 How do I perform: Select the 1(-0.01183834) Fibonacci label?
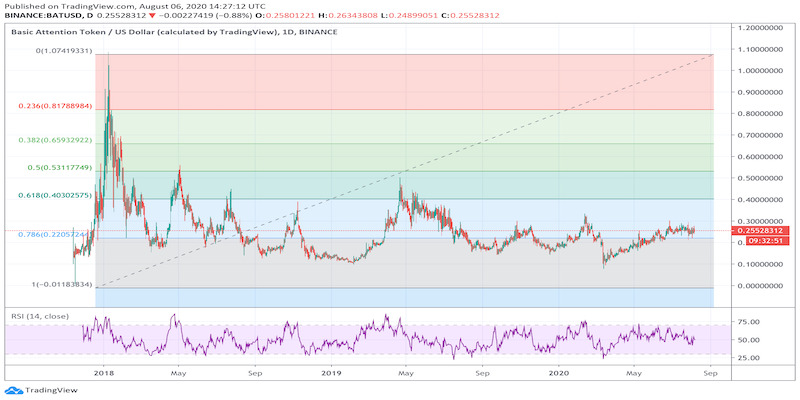coord(63,285)
